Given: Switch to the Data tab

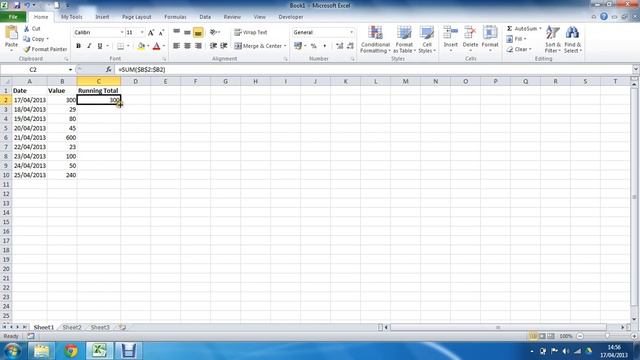Looking at the screenshot, I should [x=205, y=17].
